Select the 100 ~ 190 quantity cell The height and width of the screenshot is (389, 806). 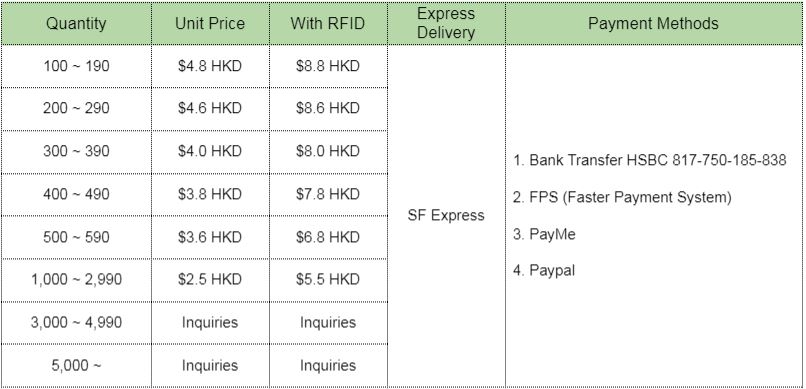pyautogui.click(x=76, y=66)
